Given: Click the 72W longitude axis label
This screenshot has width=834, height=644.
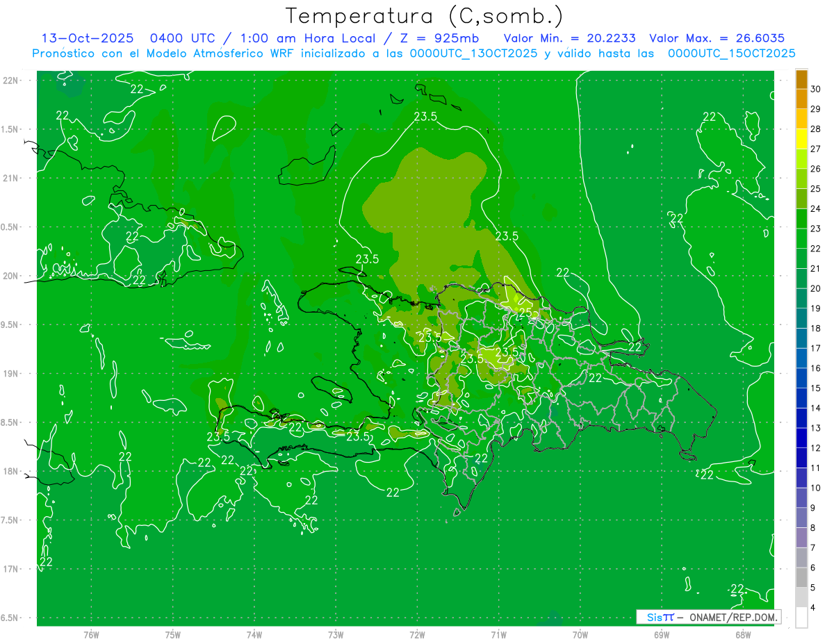Looking at the screenshot, I should pyautogui.click(x=417, y=634).
